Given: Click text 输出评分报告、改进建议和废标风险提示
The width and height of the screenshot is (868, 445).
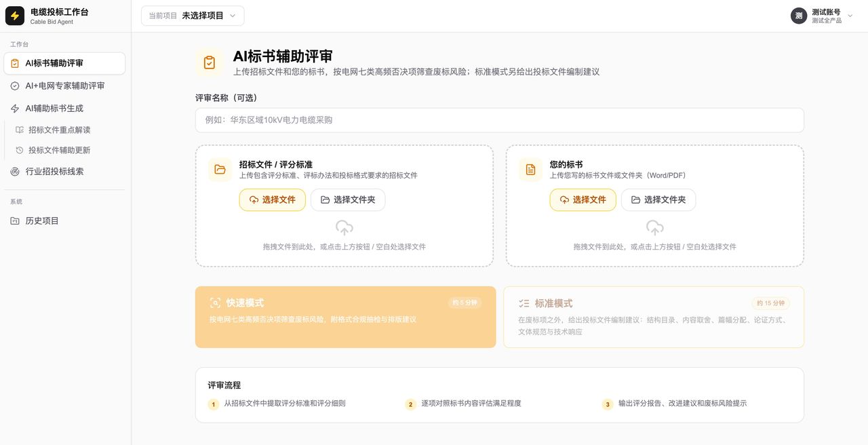Looking at the screenshot, I should (x=683, y=403).
